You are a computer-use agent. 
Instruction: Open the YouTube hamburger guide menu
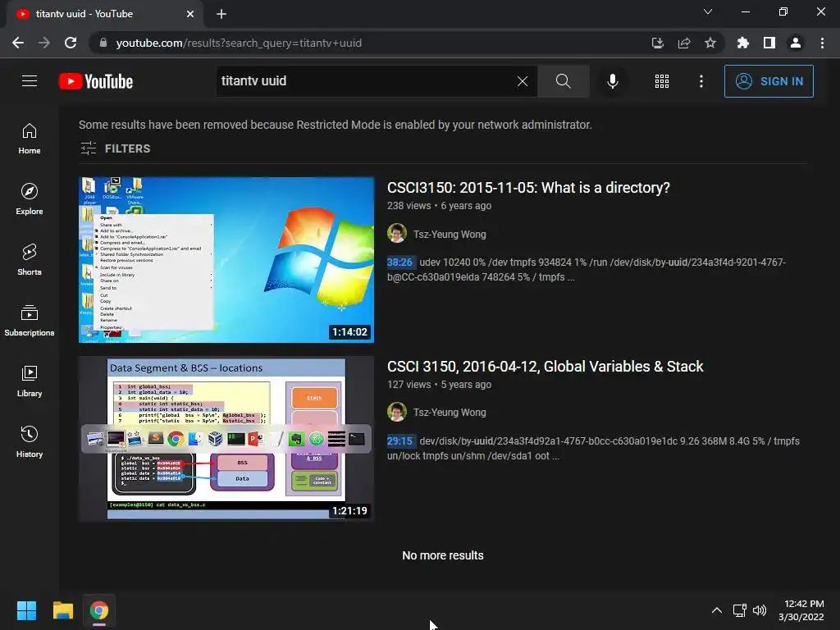[30, 81]
